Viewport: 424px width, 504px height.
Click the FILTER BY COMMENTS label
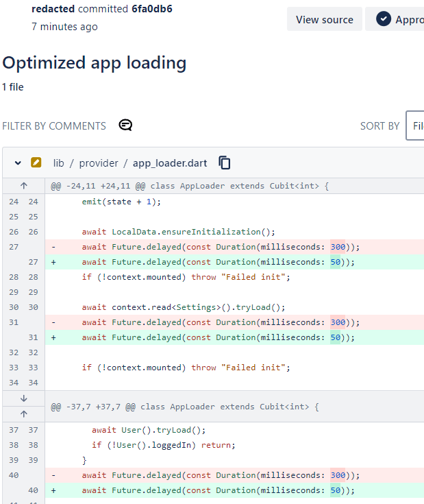[54, 126]
